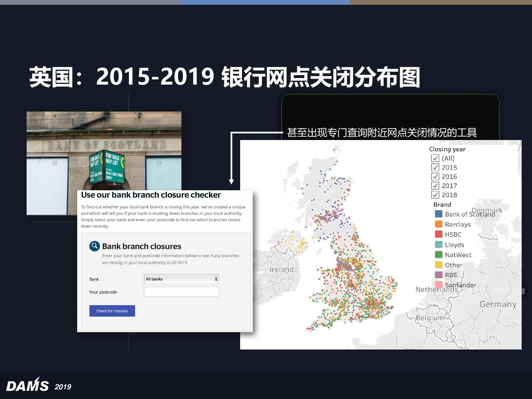Image resolution: width=532 pixels, height=399 pixels.
Task: Click the Germany label on the map
Action: tap(498, 304)
